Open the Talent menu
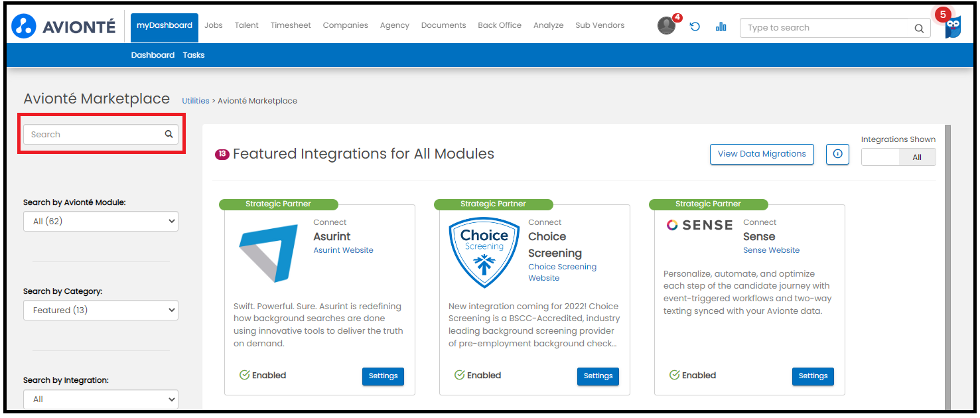Viewport: 980px width, 418px height. coord(247,25)
